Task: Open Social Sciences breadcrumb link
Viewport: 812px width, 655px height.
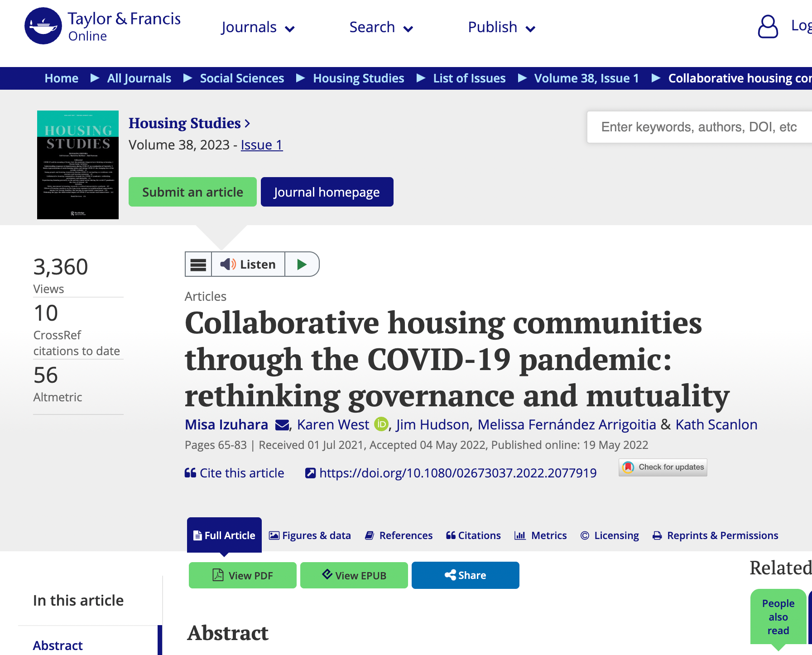Action: click(x=242, y=78)
